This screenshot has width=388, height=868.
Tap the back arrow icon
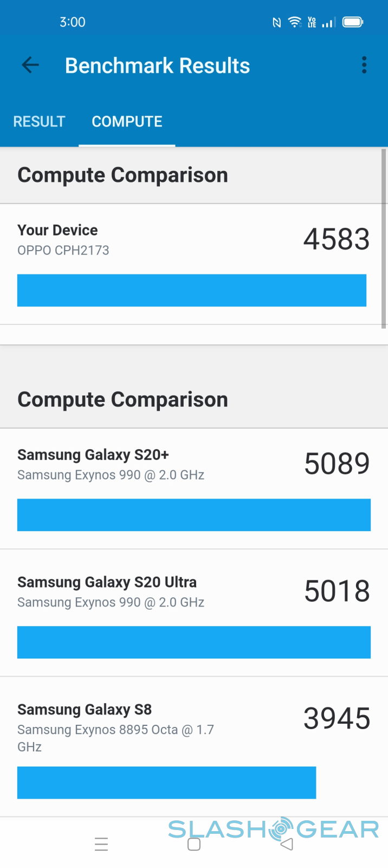point(30,66)
